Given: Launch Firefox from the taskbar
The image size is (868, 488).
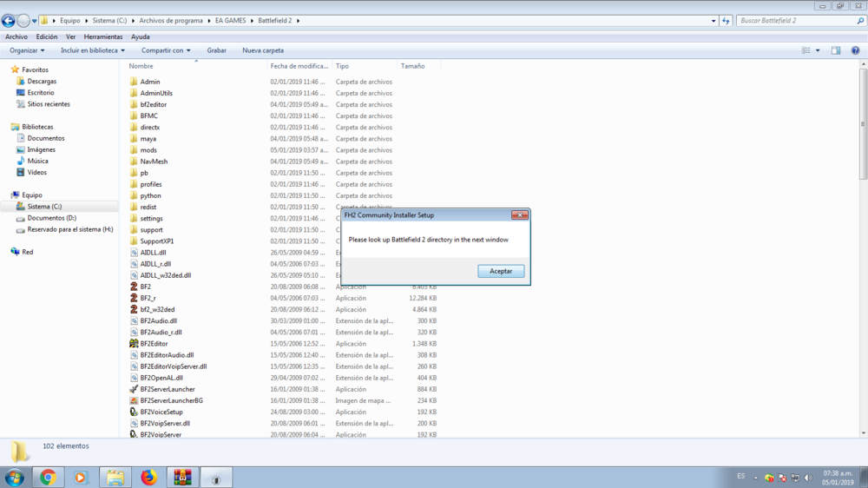Looking at the screenshot, I should coord(148,478).
